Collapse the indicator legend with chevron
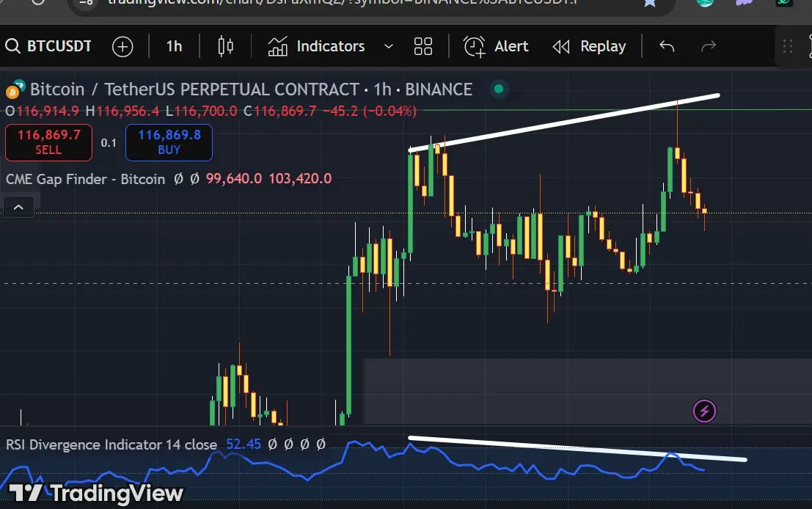The image size is (812, 509). (18, 207)
